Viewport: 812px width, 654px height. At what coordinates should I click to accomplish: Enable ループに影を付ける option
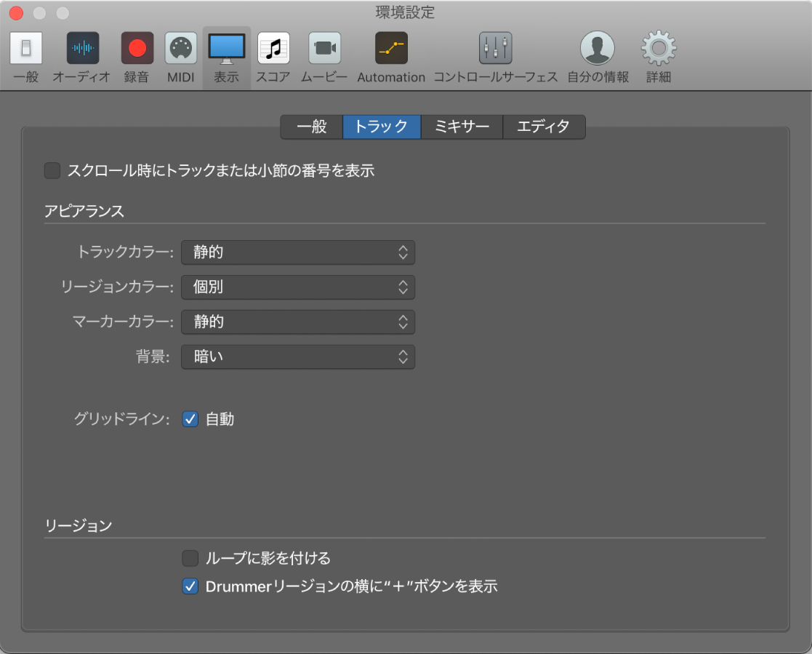point(190,557)
